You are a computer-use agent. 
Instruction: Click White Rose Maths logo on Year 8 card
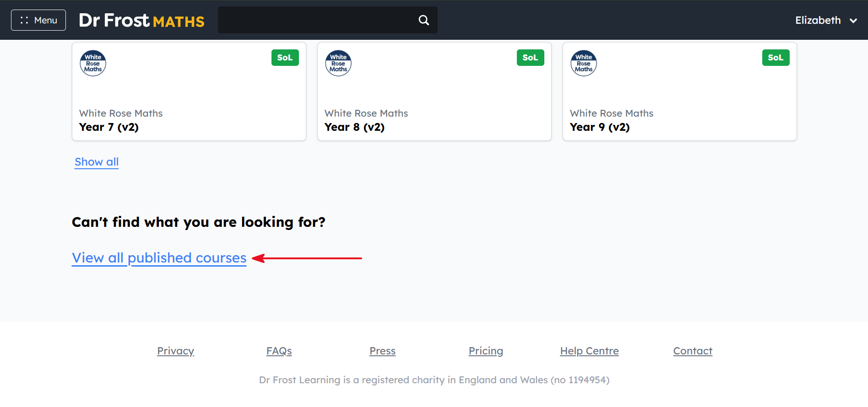pyautogui.click(x=338, y=63)
